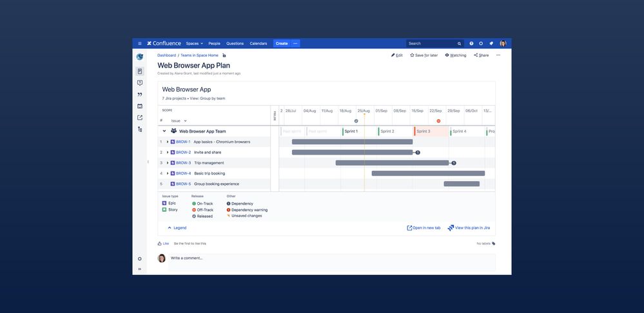The image size is (644, 313).
Task: Click the Confluence logo
Action: [x=164, y=44]
